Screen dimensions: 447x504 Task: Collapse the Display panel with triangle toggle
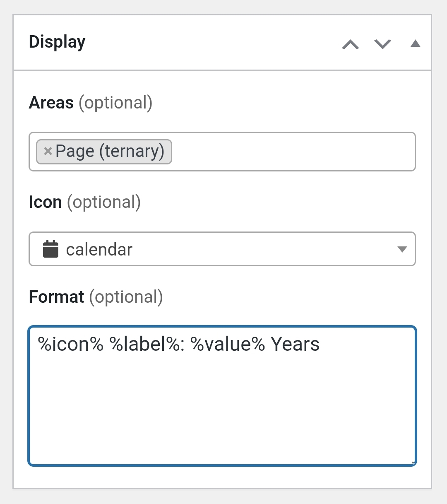coord(415,43)
